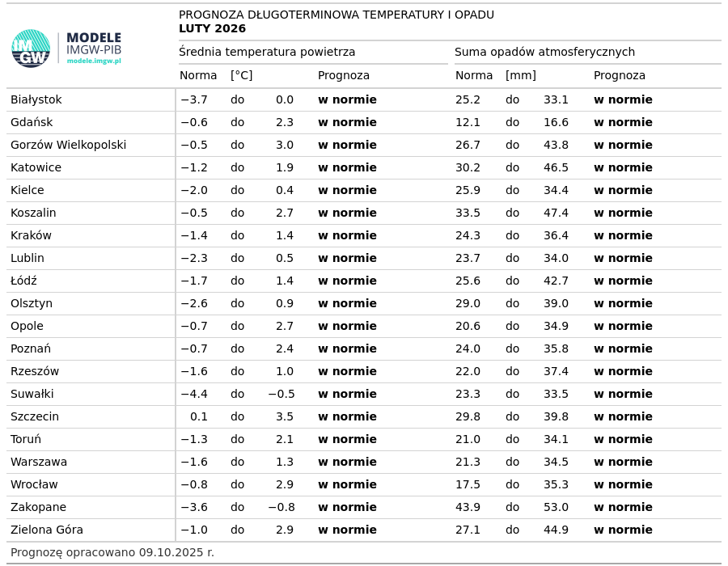Select Suwałki's lower temperature norm −4.4
This screenshot has width=728, height=566.
pyautogui.click(x=193, y=395)
